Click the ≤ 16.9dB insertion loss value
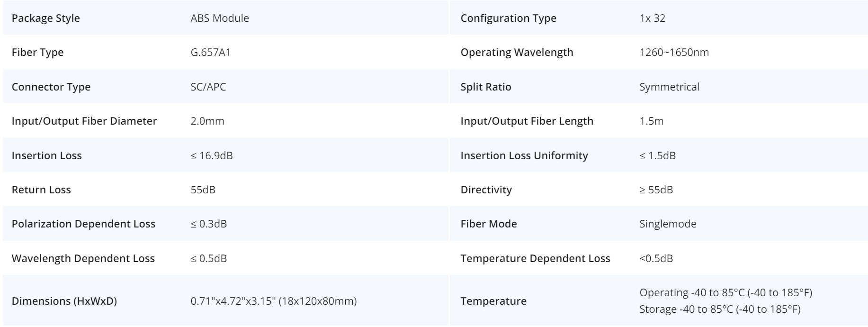Viewport: 868px width, 327px height. tap(212, 155)
